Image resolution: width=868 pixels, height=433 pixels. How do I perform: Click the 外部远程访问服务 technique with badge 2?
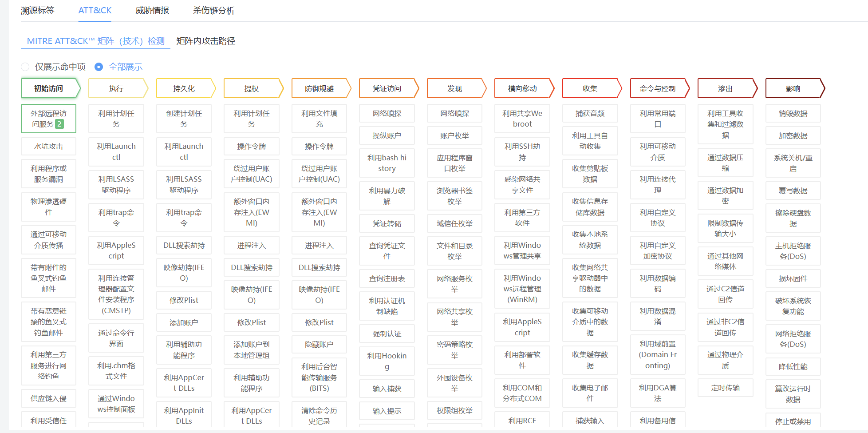click(48, 119)
